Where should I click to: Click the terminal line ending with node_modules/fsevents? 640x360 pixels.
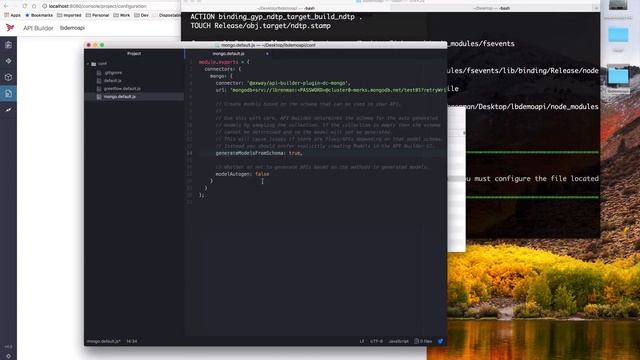[481, 44]
